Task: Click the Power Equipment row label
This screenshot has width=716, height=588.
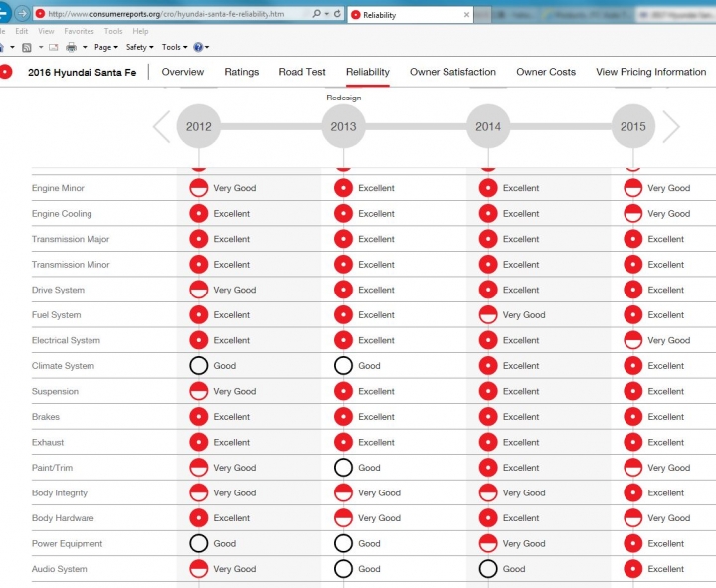Action: click(x=68, y=543)
